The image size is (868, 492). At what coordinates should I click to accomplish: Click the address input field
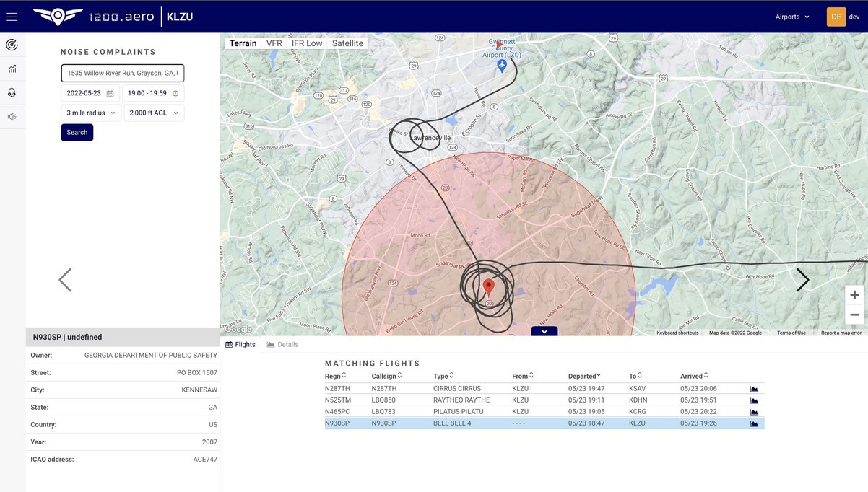[122, 73]
